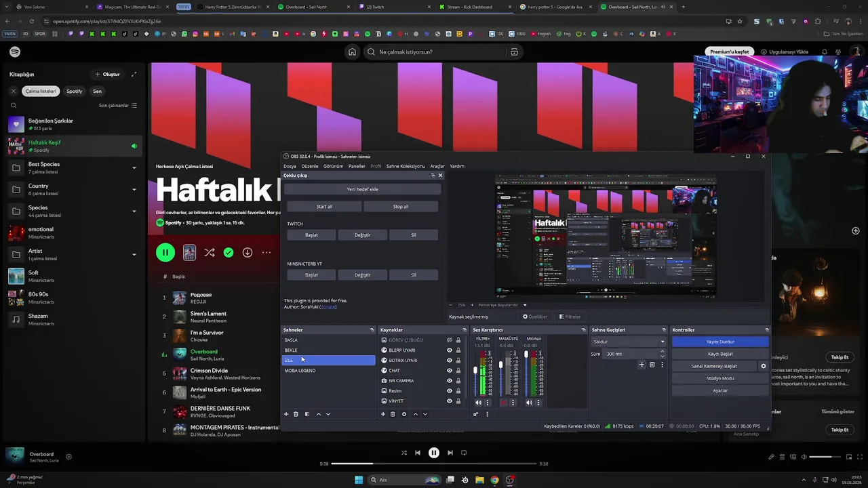Expand the Country folder
The width and height of the screenshot is (868, 488).
tap(134, 190)
